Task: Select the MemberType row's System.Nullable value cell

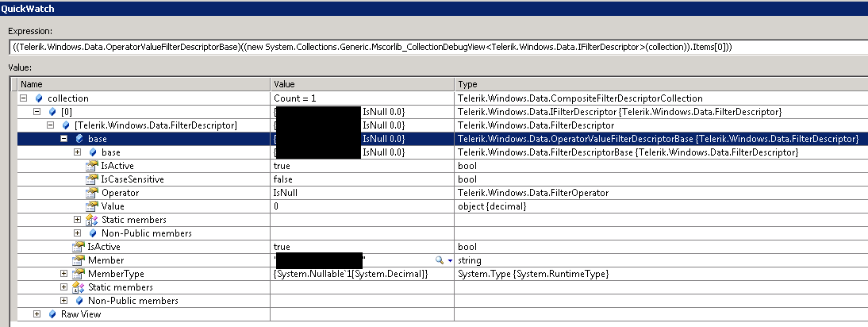Action: click(x=362, y=274)
